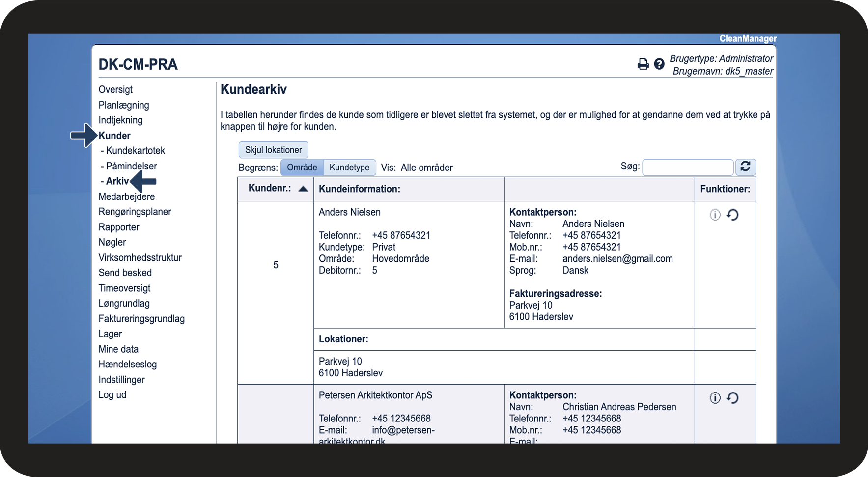Show info for Anders Nielsen customer
This screenshot has height=477, width=868.
[715, 215]
